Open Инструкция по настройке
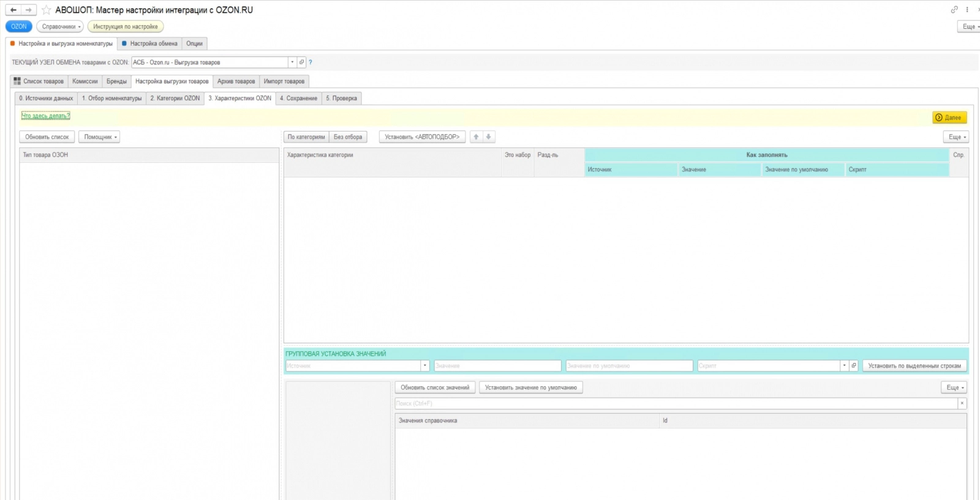 click(126, 26)
